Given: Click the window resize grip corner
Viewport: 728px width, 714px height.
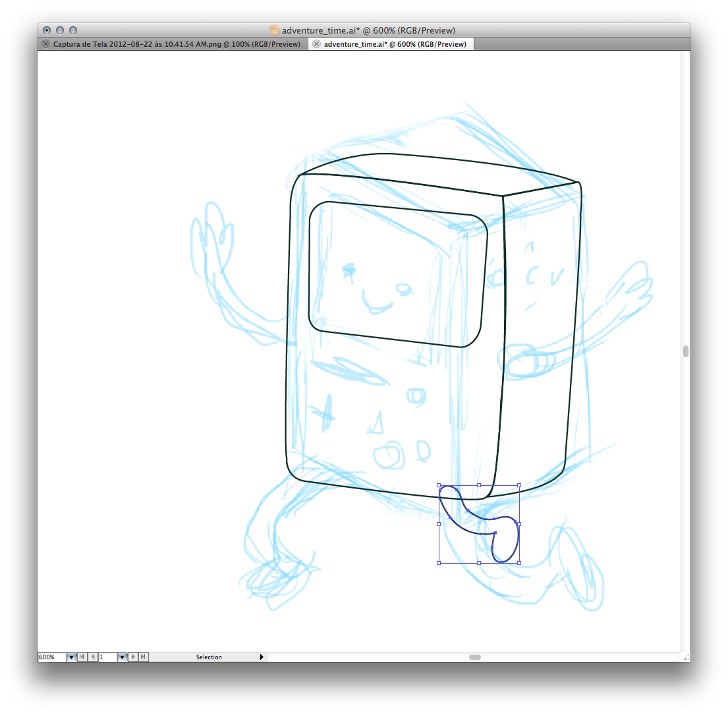Looking at the screenshot, I should pos(686,657).
